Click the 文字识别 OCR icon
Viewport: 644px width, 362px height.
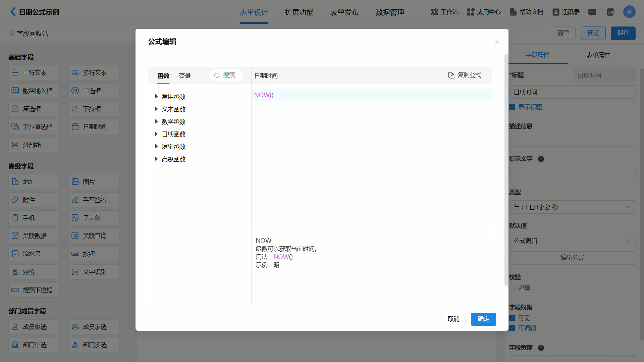click(x=75, y=272)
